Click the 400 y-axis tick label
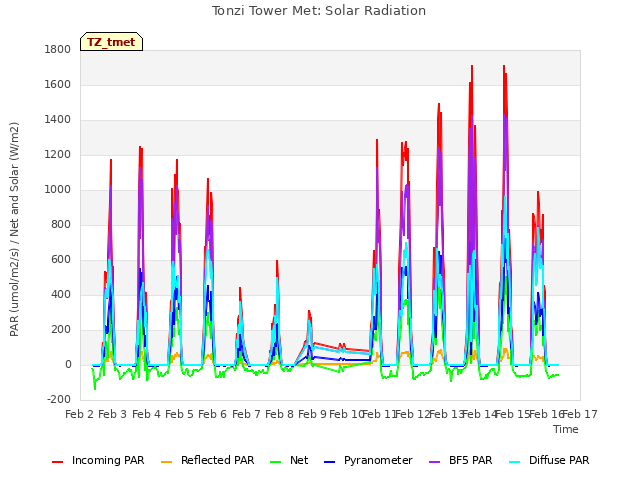 61,295
